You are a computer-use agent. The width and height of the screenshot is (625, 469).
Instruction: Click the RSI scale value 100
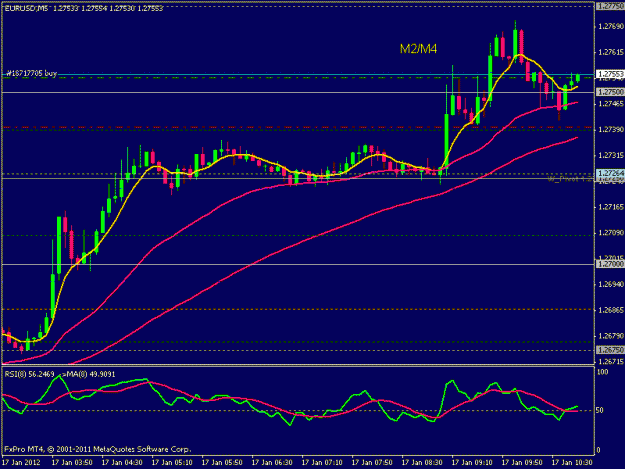[x=603, y=372]
